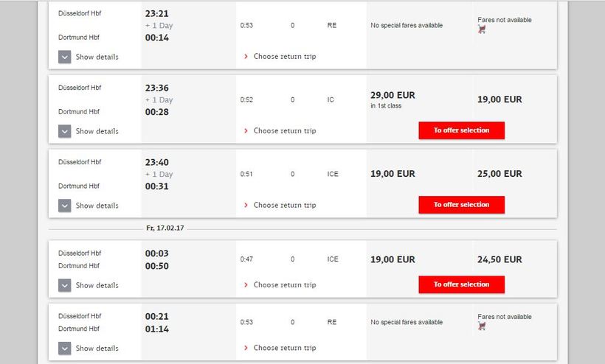Choose return trip for 23:21 departure

click(x=284, y=57)
